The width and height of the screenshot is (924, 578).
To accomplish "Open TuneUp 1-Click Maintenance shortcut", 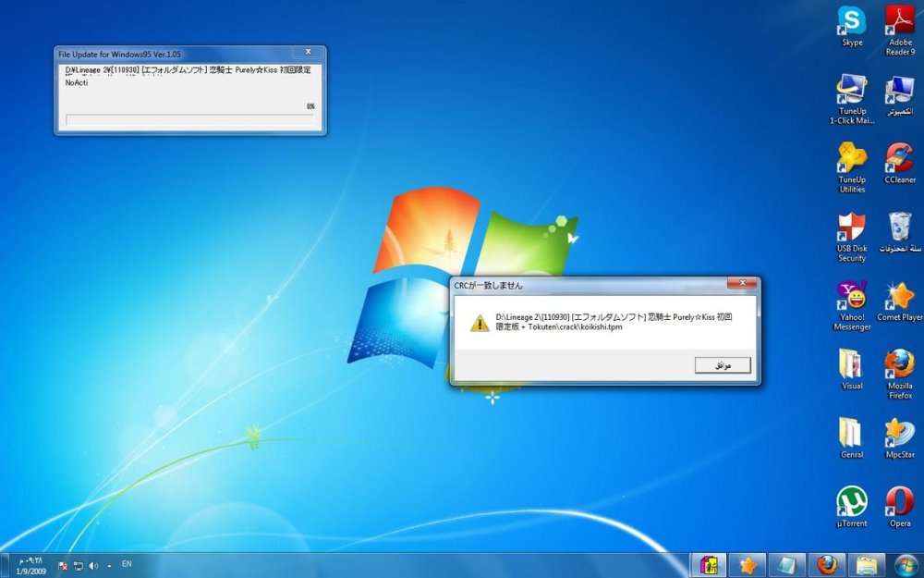I will point(851,90).
